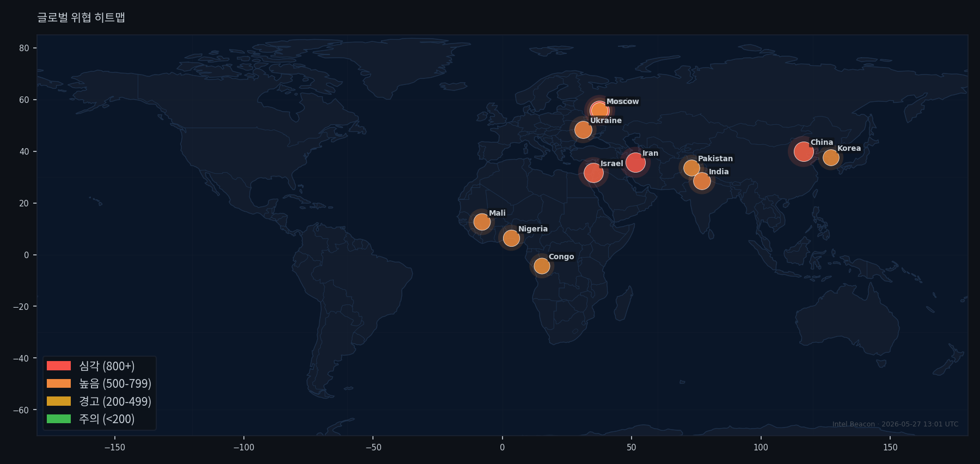Click the yellow 경고 (200-499) legend swatch

pos(59,401)
